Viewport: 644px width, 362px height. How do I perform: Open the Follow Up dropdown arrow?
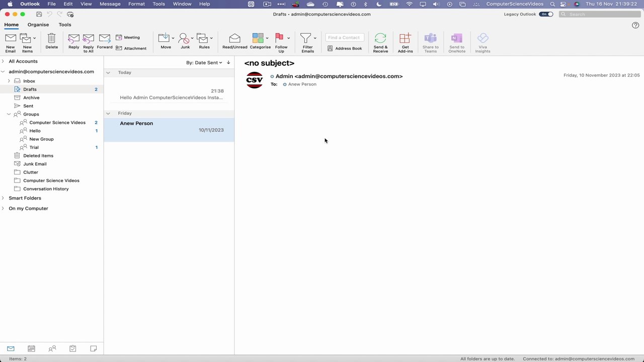[288, 38]
